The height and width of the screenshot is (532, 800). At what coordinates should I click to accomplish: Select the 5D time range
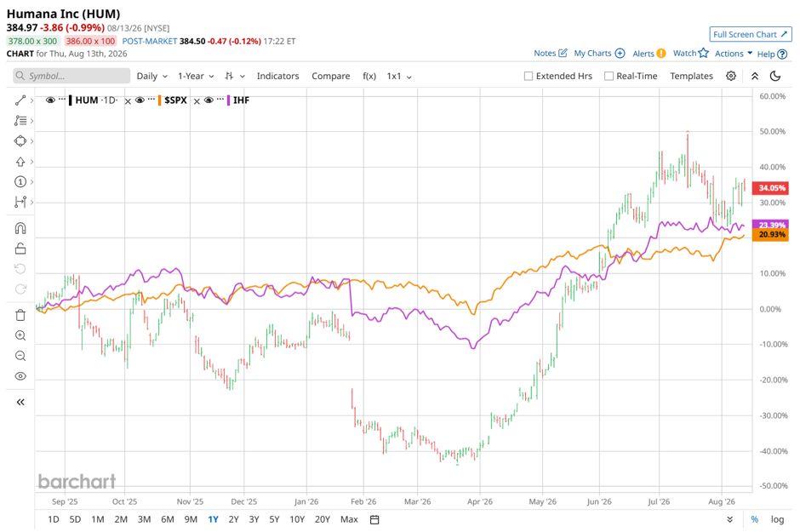click(75, 519)
